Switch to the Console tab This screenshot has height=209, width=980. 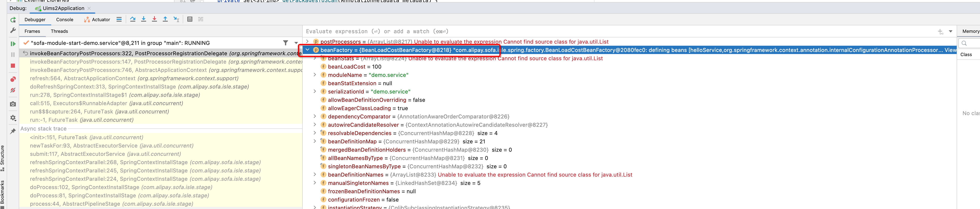(x=65, y=20)
